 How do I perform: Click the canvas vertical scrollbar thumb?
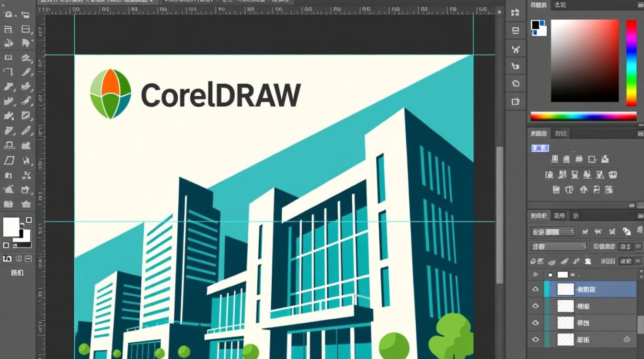(x=499, y=214)
